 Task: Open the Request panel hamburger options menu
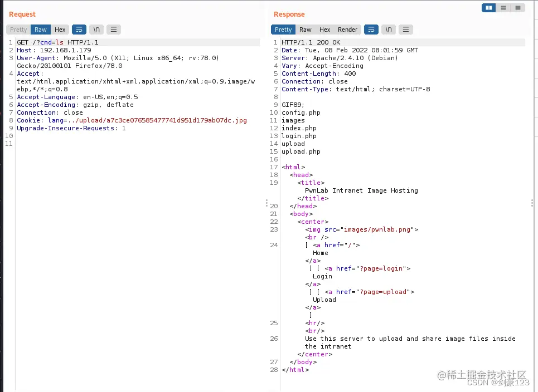tap(114, 30)
